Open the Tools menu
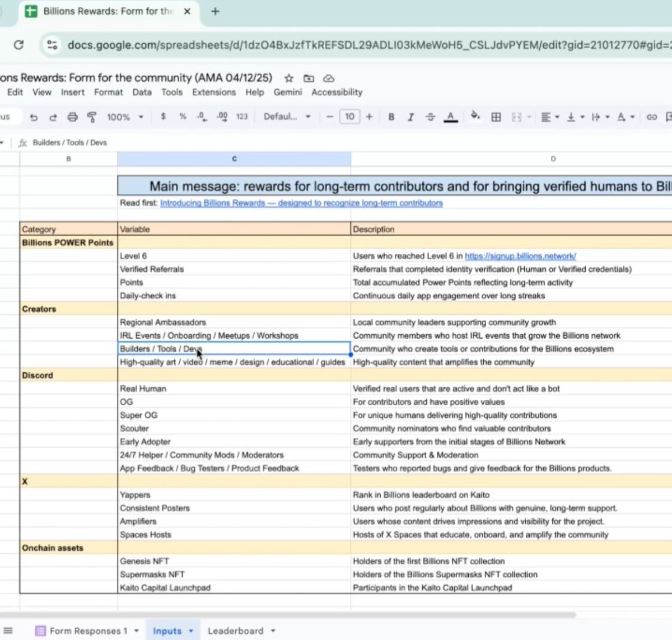Image resolution: width=672 pixels, height=640 pixels. (172, 92)
